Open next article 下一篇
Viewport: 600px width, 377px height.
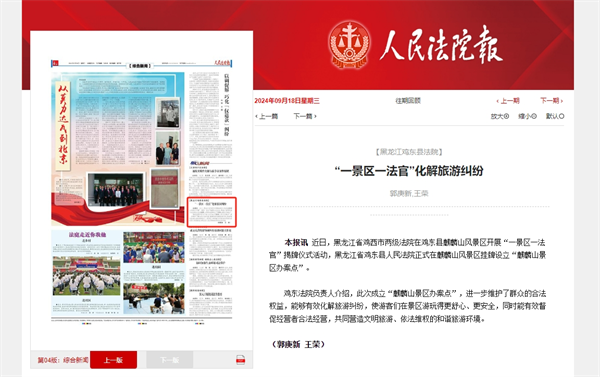305,116
